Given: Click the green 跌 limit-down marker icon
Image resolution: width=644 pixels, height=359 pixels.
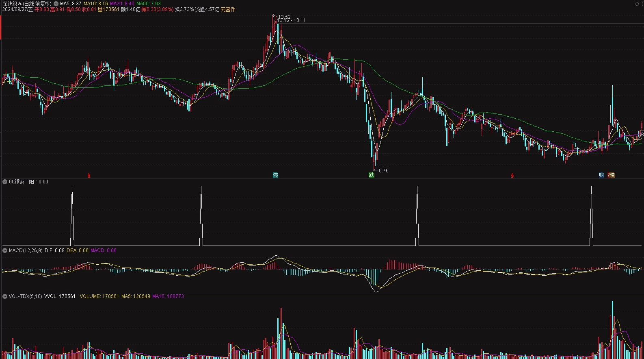Looking at the screenshot, I should coord(371,175).
